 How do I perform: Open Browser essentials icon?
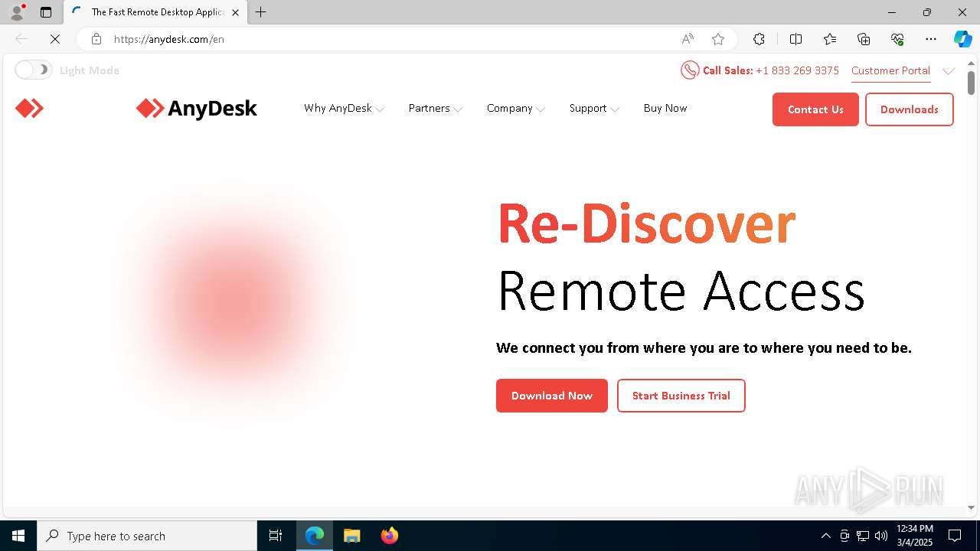(897, 39)
